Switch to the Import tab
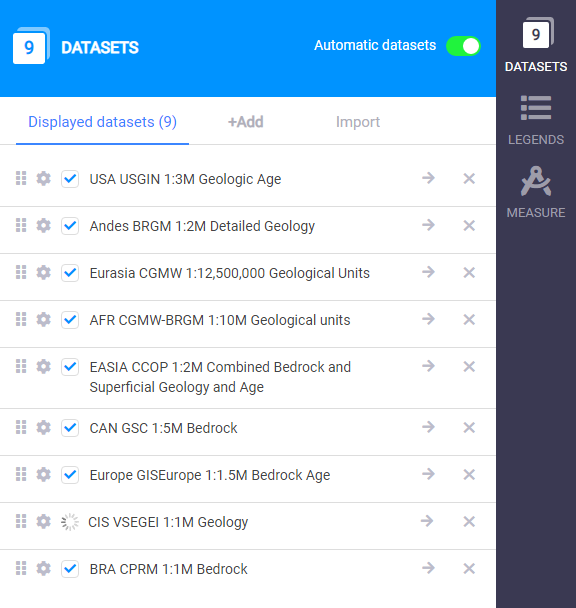The height and width of the screenshot is (608, 576). (358, 122)
